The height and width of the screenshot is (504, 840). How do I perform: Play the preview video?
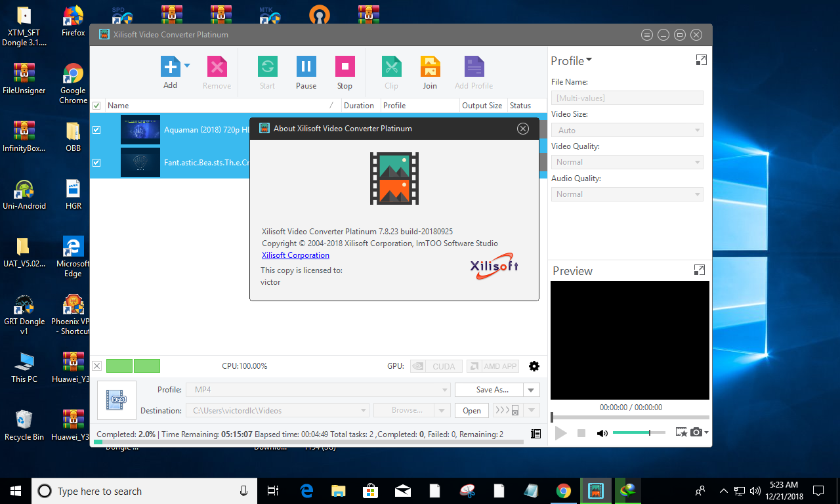[x=560, y=433]
